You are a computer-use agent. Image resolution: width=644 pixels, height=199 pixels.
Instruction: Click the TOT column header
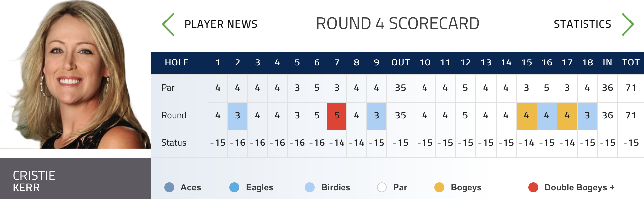(x=631, y=62)
